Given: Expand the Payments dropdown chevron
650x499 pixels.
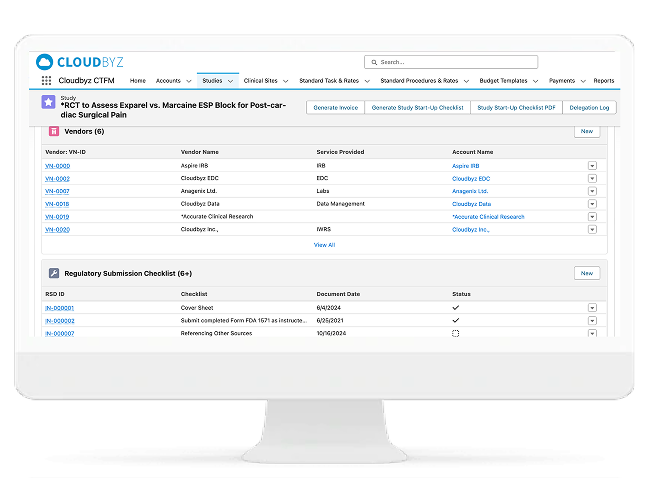Looking at the screenshot, I should 583,81.
